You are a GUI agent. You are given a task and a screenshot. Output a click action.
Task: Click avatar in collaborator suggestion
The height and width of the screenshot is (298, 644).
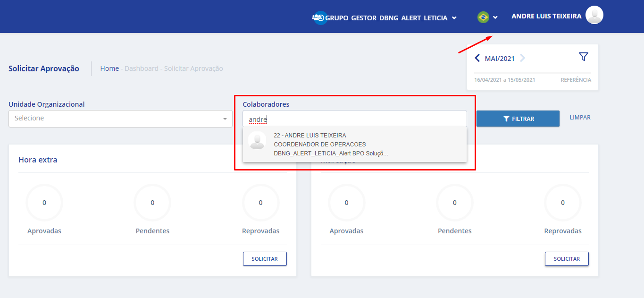[257, 140]
